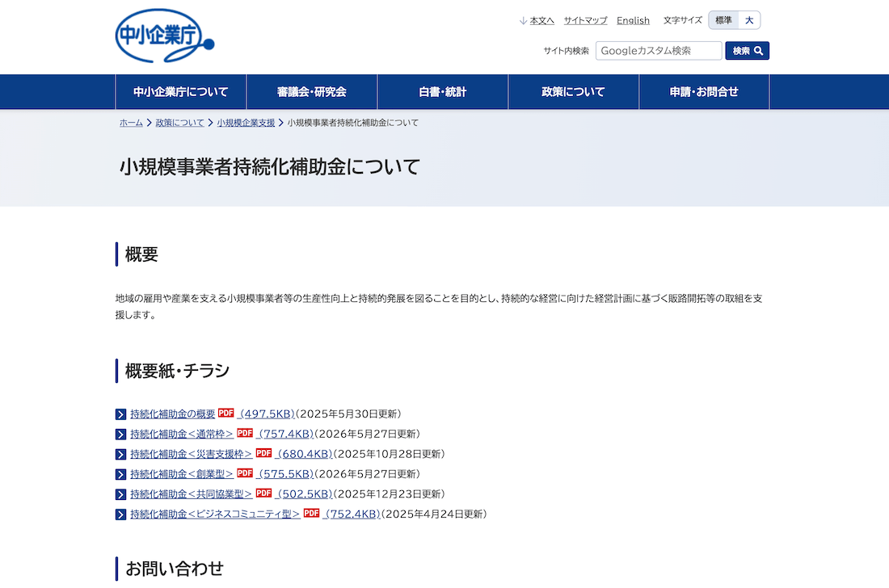This screenshot has width=889, height=588.
Task: Click the 検索 search button
Action: pyautogui.click(x=748, y=51)
